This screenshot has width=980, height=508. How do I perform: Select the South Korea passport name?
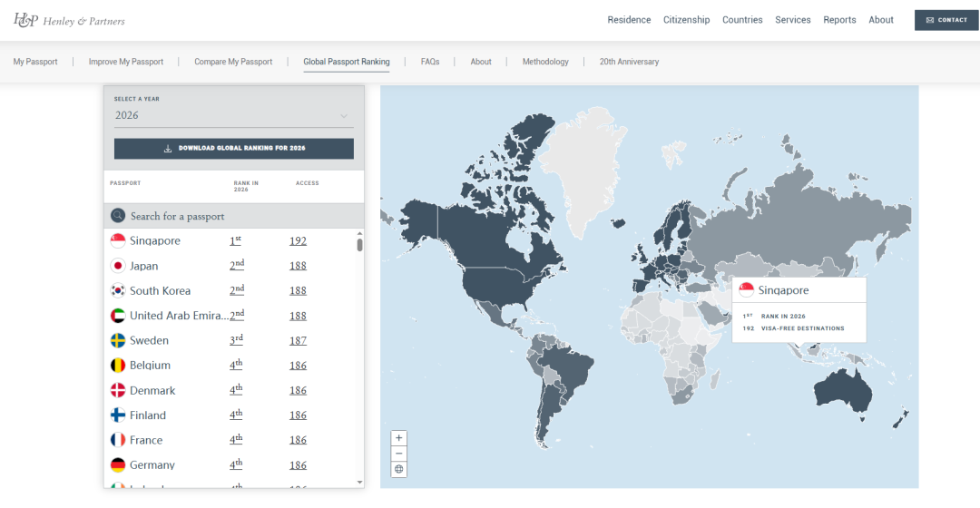click(160, 290)
